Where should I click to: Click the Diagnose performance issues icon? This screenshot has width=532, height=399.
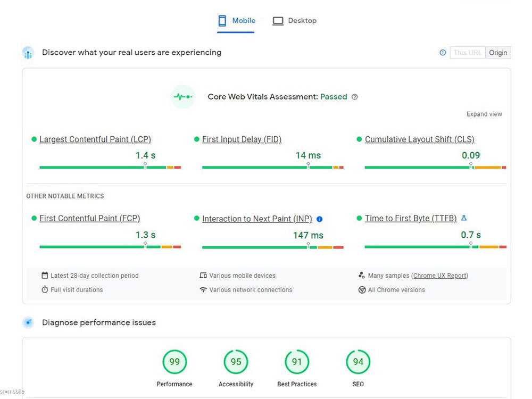[28, 322]
